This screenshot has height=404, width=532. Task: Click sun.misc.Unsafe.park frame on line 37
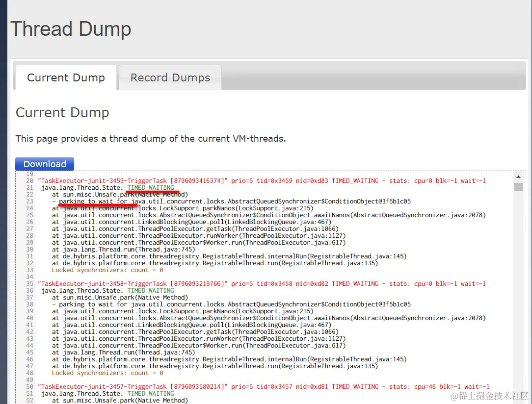(x=120, y=298)
